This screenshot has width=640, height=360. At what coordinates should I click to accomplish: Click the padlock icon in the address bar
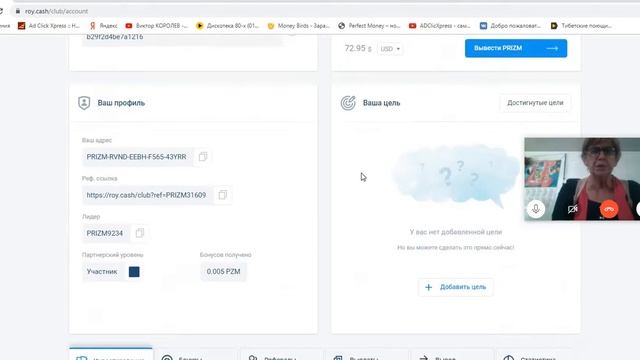[18, 11]
